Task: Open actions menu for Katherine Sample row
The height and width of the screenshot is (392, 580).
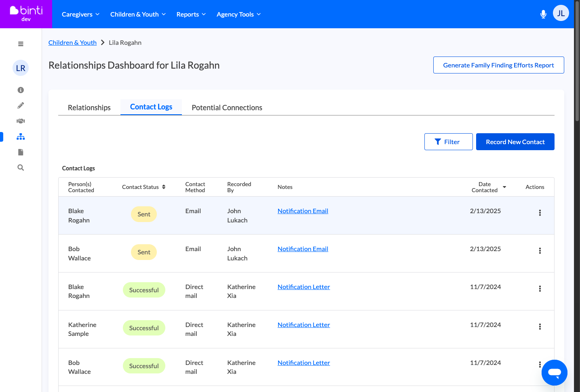Action: tap(540, 327)
